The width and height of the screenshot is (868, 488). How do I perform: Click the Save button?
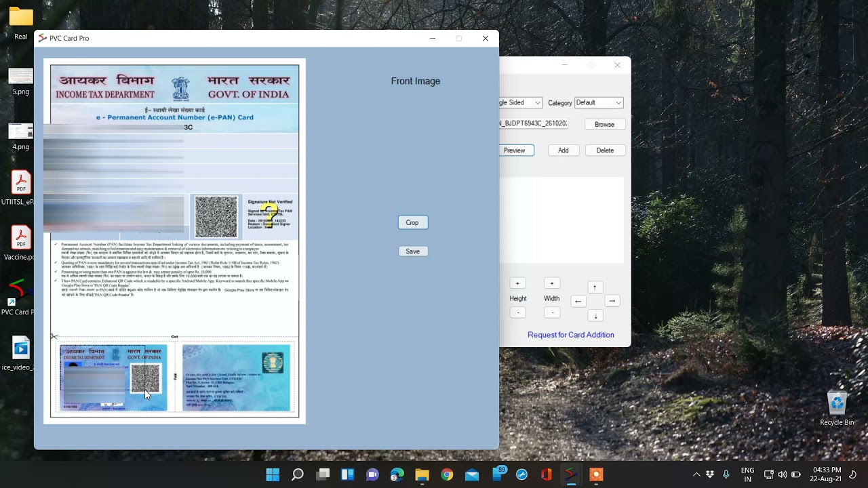pyautogui.click(x=412, y=251)
